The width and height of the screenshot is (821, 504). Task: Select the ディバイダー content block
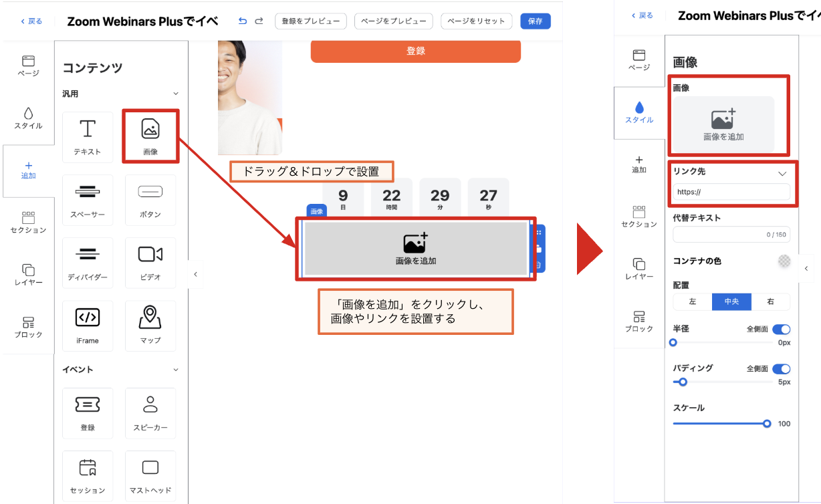tap(88, 263)
